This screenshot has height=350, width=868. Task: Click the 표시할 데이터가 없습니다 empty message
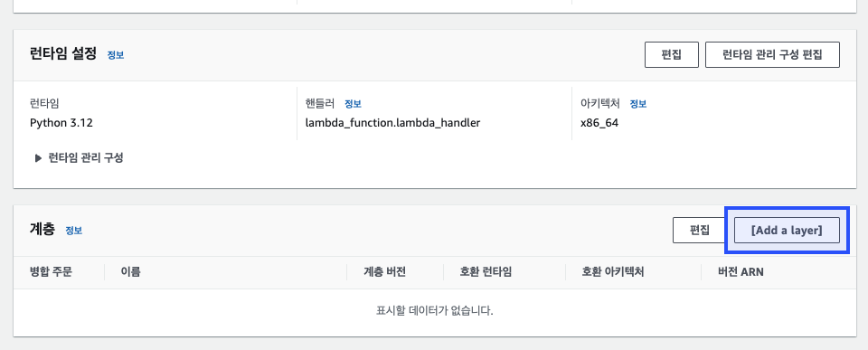(x=435, y=310)
